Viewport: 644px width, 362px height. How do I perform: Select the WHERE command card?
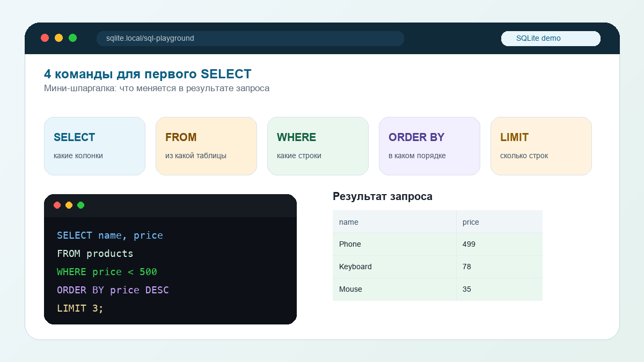click(318, 146)
